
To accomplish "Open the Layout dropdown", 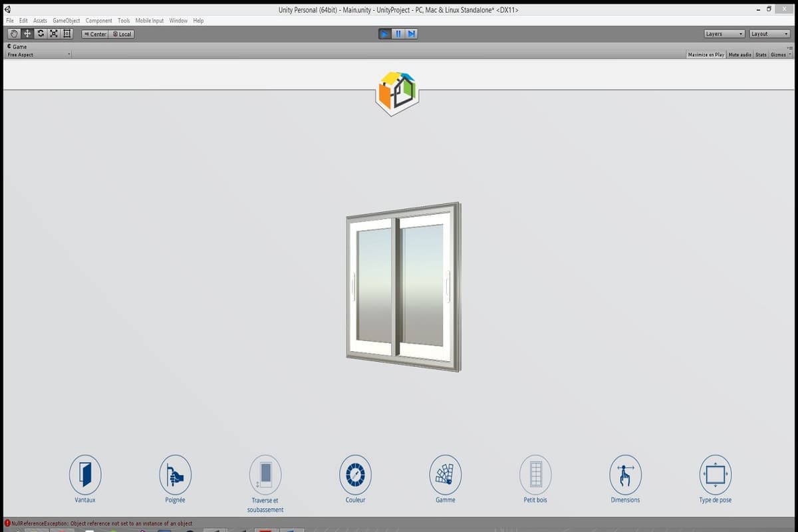I will 769,34.
